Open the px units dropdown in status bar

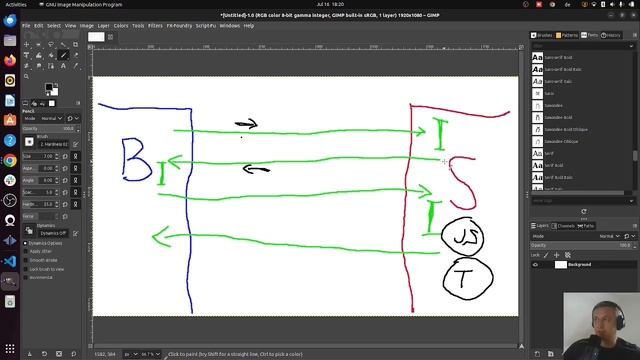[131, 354]
